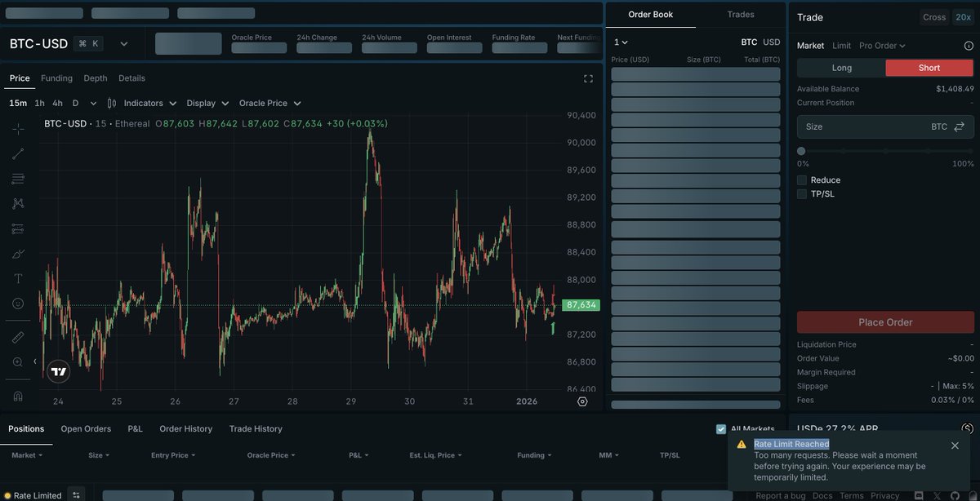This screenshot has height=501, width=980.
Task: Collapse the drawing toolbar arrow
Action: 35,361
